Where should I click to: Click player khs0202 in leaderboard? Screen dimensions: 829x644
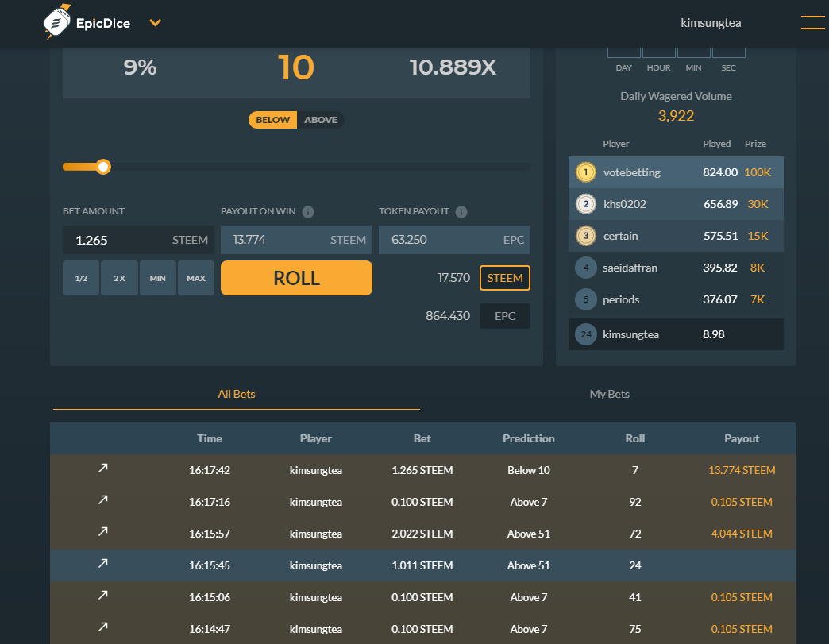pyautogui.click(x=625, y=204)
